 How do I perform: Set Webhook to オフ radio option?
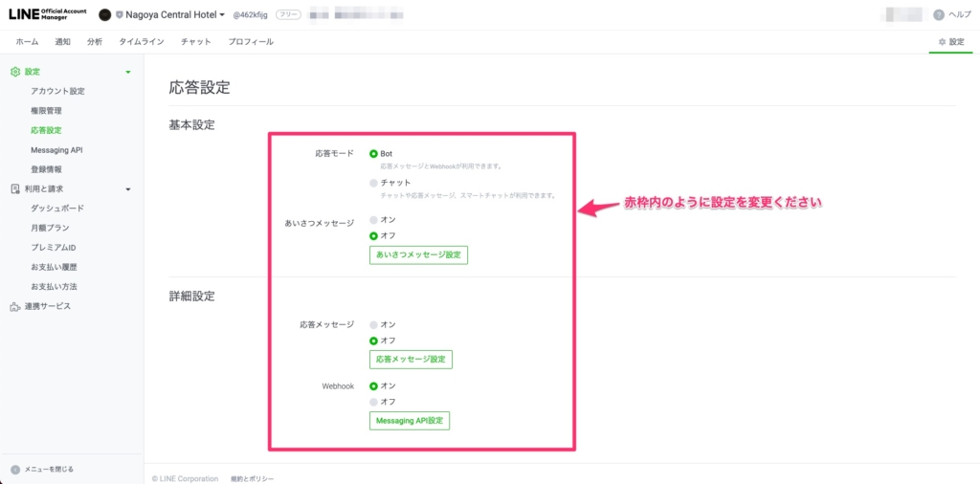(374, 402)
